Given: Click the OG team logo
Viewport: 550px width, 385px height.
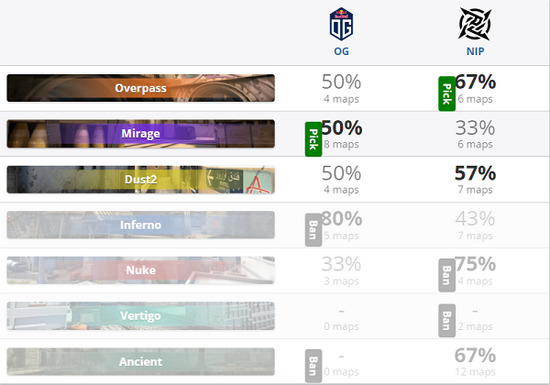Looking at the screenshot, I should 341,24.
